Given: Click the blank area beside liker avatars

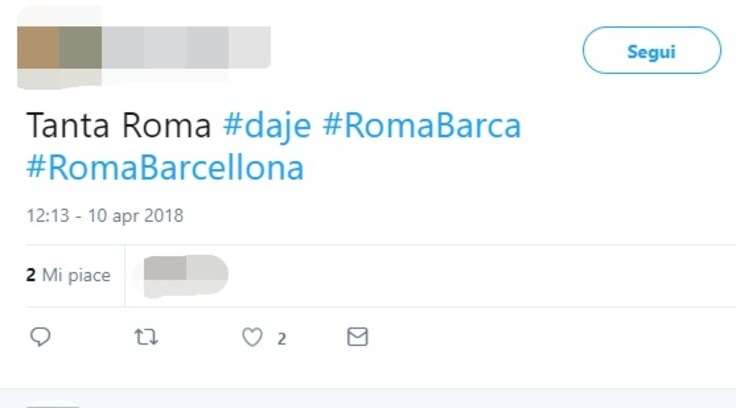Looking at the screenshot, I should (479, 275).
